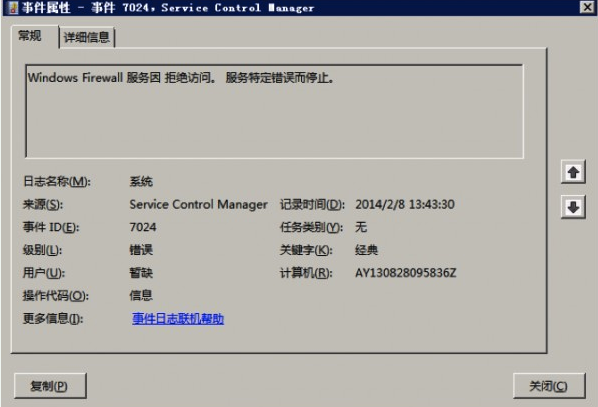Click the 操作代码(O) value 信息
This screenshot has width=598, height=407.
pos(141,296)
